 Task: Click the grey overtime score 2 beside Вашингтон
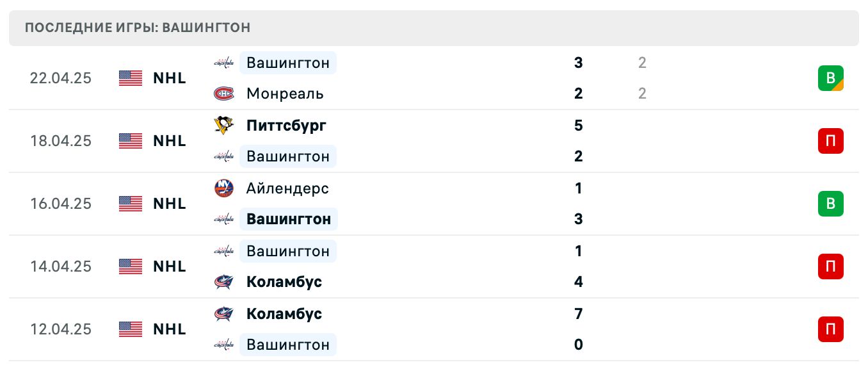click(x=642, y=63)
